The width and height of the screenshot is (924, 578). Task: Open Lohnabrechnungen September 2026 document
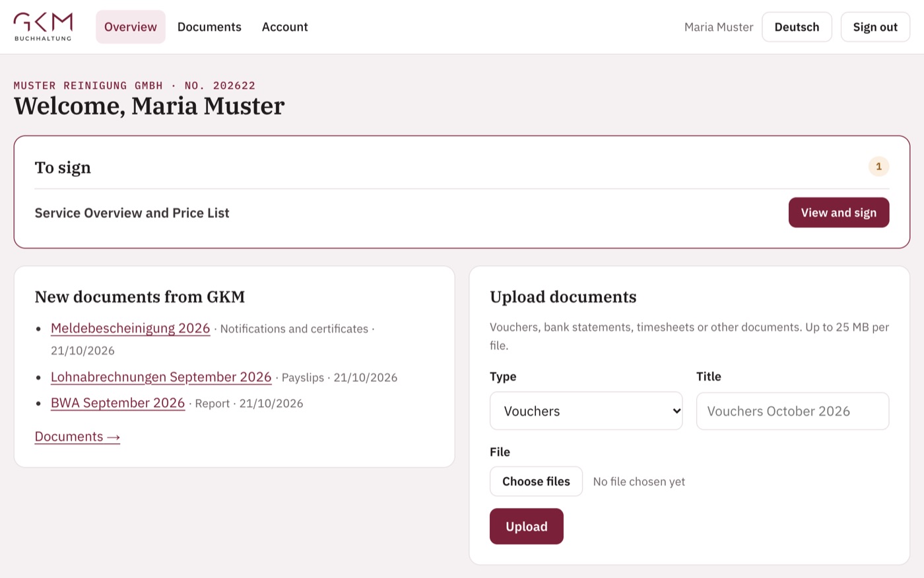click(x=161, y=377)
